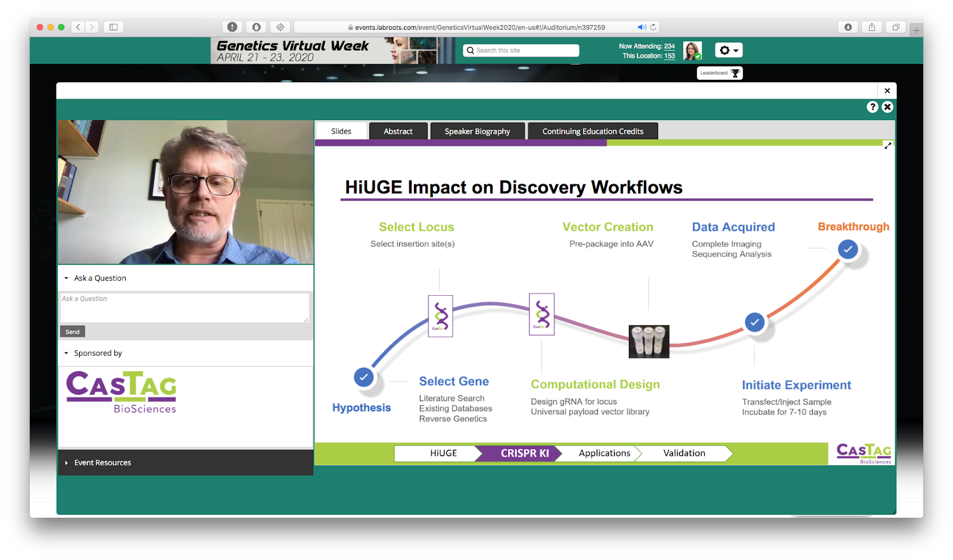The width and height of the screenshot is (953, 560).
Task: Click the Safari sidebar toggle icon
Action: [x=113, y=27]
